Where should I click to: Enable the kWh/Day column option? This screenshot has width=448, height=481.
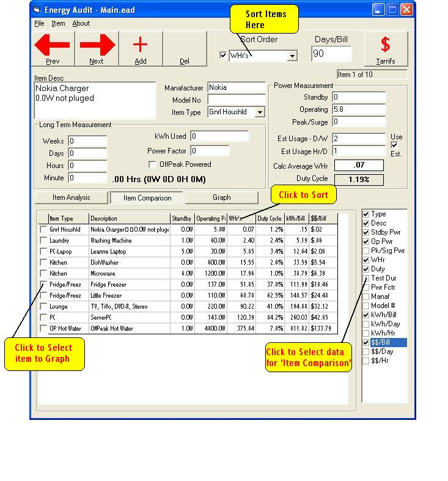click(x=365, y=325)
